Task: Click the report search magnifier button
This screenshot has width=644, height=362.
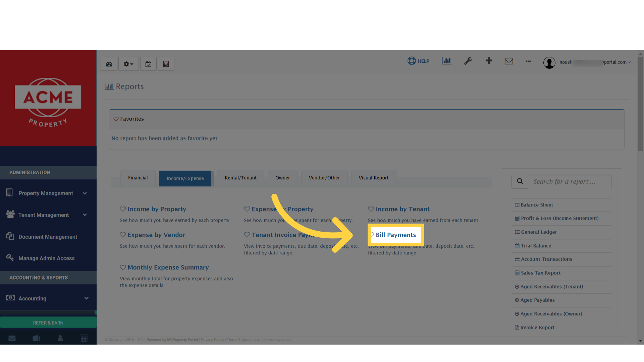Action: (520, 182)
